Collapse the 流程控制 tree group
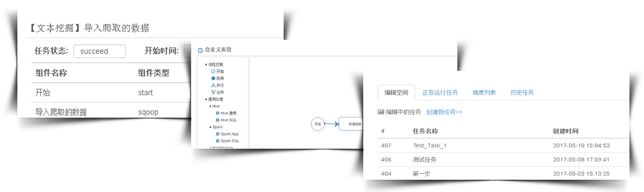This screenshot has height=192, width=644. click(x=206, y=64)
